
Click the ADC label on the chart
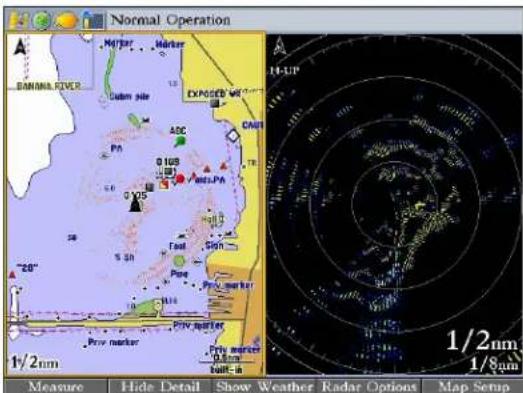click(177, 130)
